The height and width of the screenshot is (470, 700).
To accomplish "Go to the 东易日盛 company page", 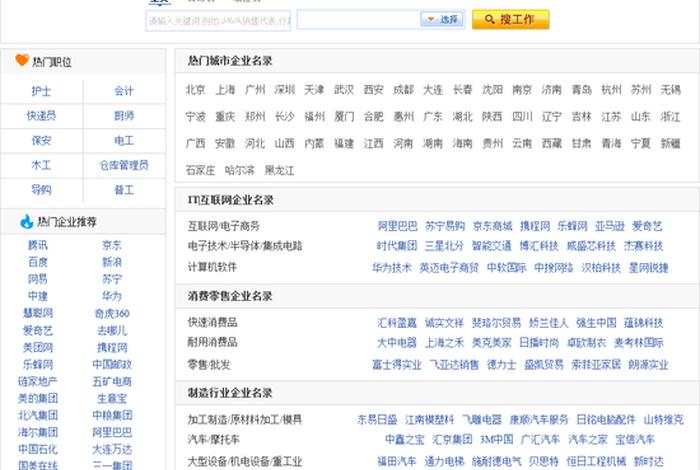I will (x=377, y=420).
